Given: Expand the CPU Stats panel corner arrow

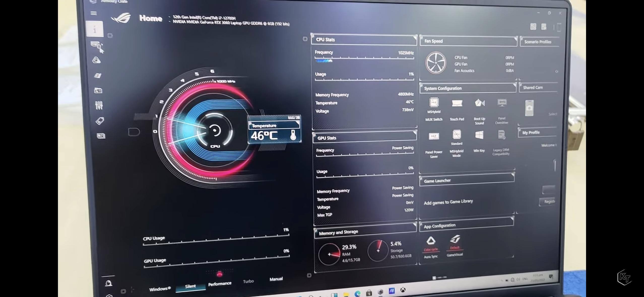Looking at the screenshot, I should click(414, 38).
